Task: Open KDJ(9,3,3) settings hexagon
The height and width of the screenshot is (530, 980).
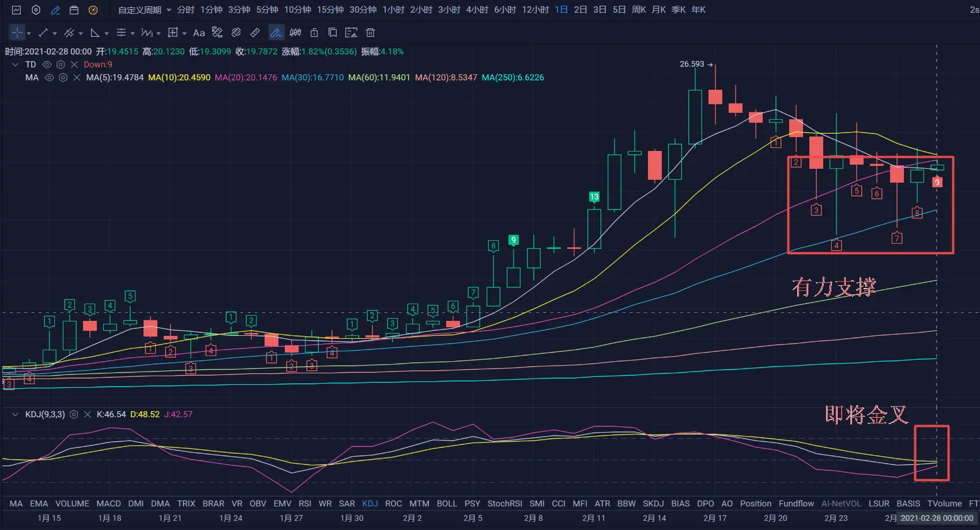Action: [74, 414]
